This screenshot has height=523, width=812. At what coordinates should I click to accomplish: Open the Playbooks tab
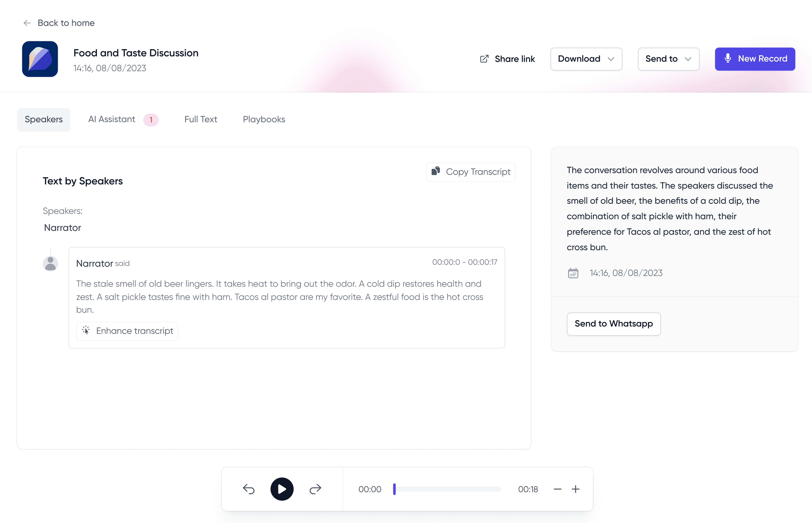[263, 119]
